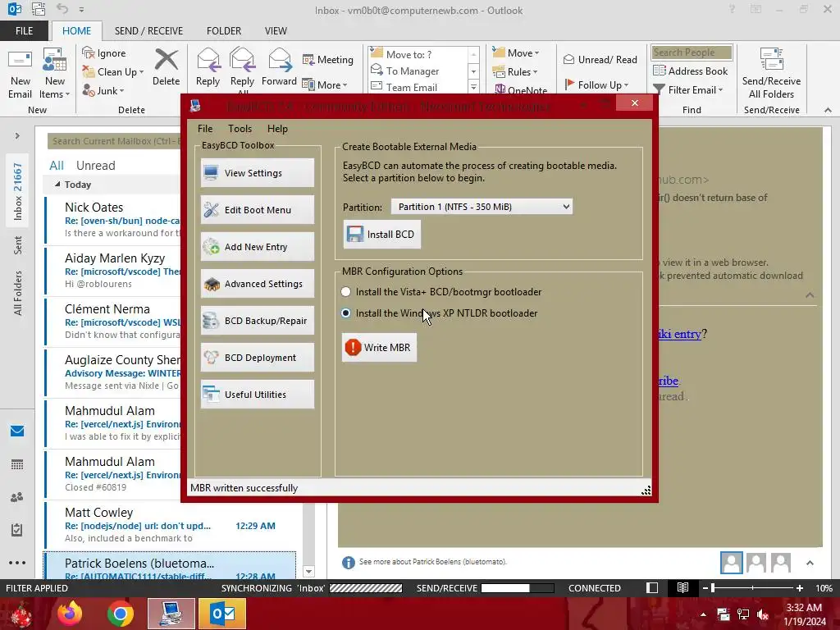Image resolution: width=840 pixels, height=630 pixels.
Task: Collapse the Today group in message list
Action: (58, 184)
